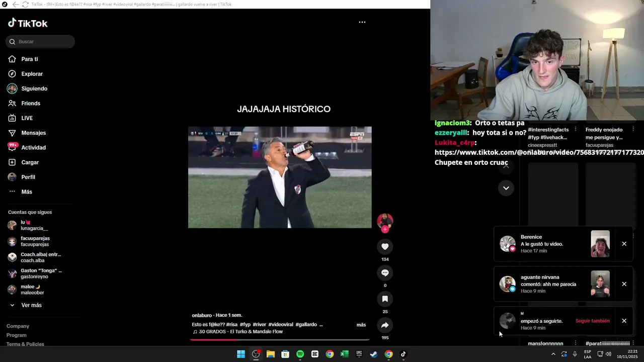Open Mensajes
This screenshot has height=362, width=644.
33,133
